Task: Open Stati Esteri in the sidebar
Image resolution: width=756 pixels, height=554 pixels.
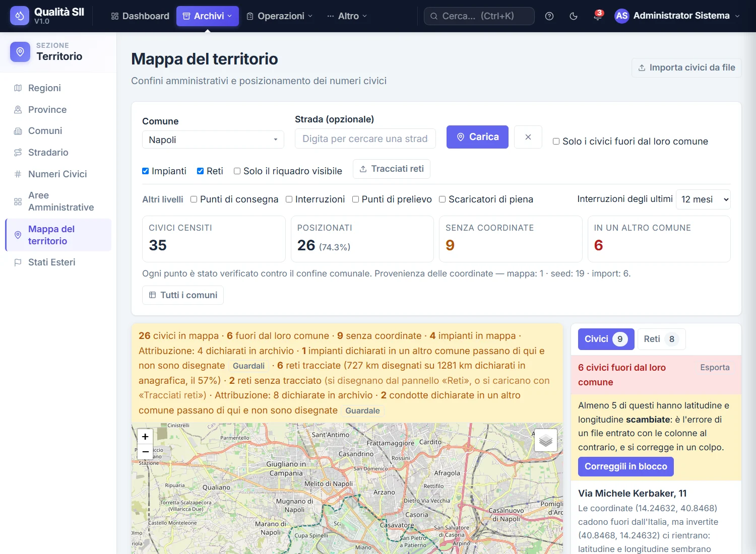Action: point(58,262)
